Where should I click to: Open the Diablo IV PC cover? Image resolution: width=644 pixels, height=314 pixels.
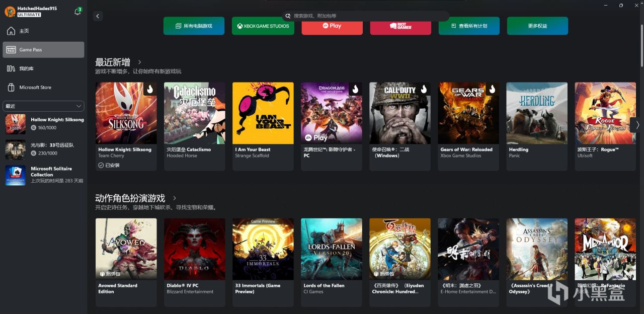pos(194,249)
